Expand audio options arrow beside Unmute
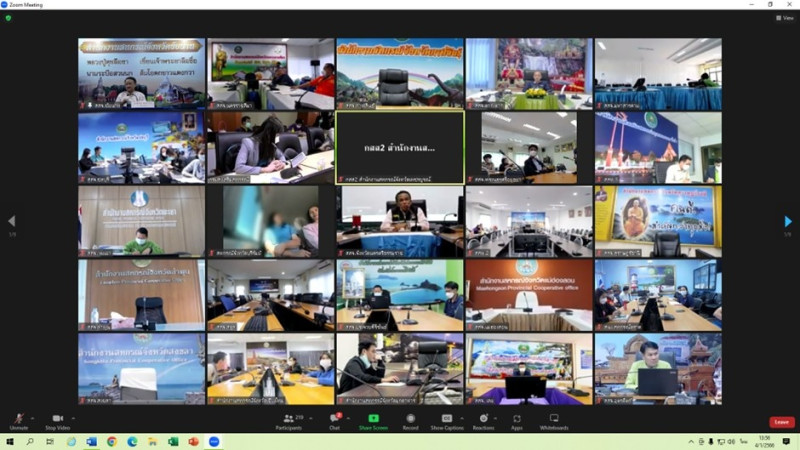 [33, 418]
